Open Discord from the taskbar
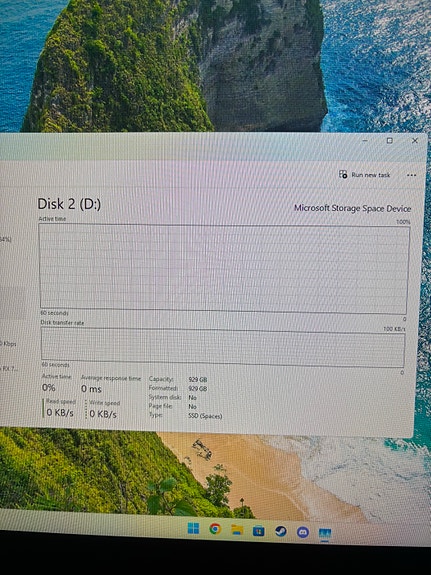Viewport: 431px width, 575px height. tap(303, 532)
